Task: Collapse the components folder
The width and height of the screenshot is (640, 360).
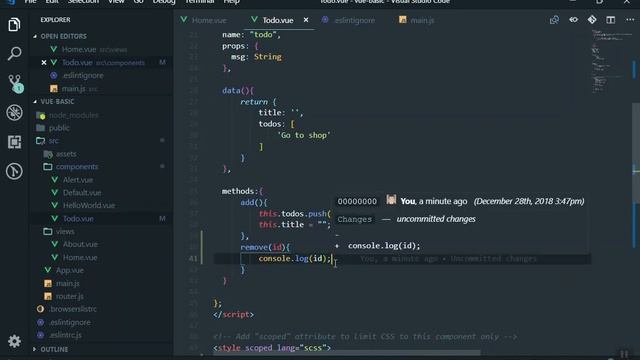Action: pyautogui.click(x=77, y=167)
